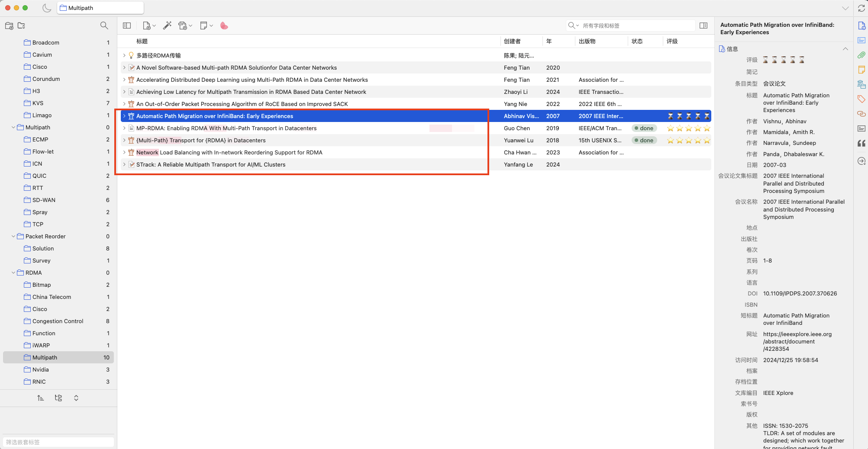
Task: Click the new note toolbar icon
Action: pyautogui.click(x=203, y=26)
